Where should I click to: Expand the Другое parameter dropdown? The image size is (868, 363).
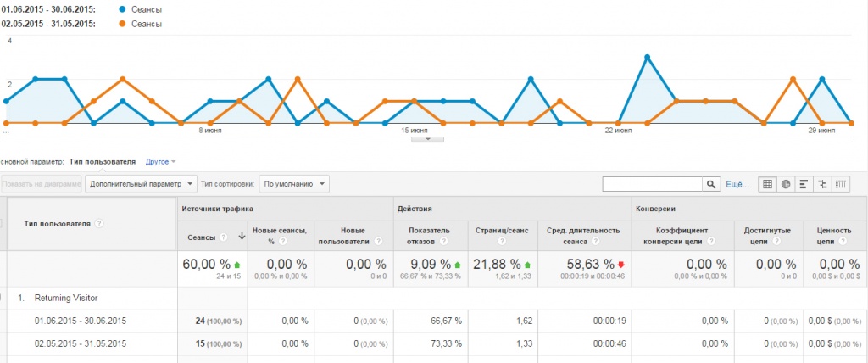pyautogui.click(x=160, y=162)
